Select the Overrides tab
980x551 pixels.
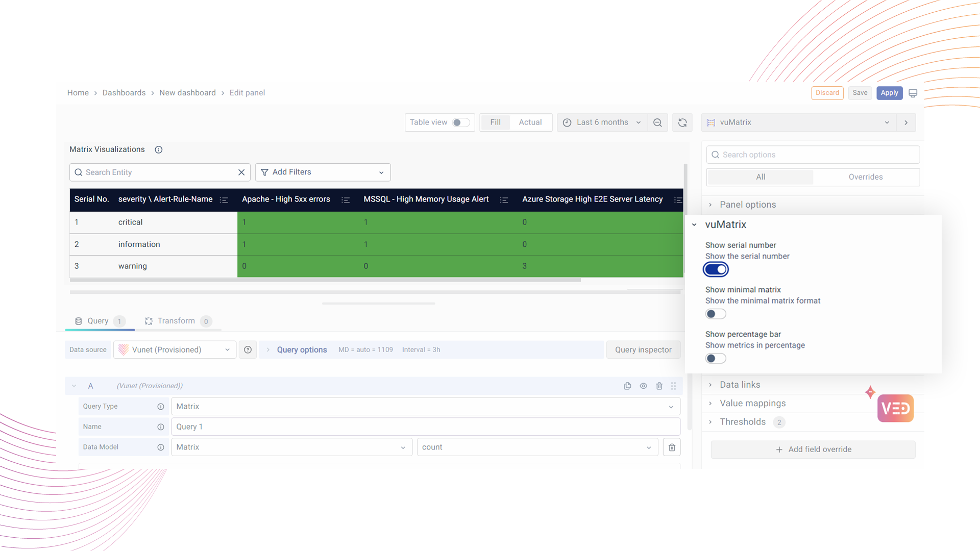(866, 177)
